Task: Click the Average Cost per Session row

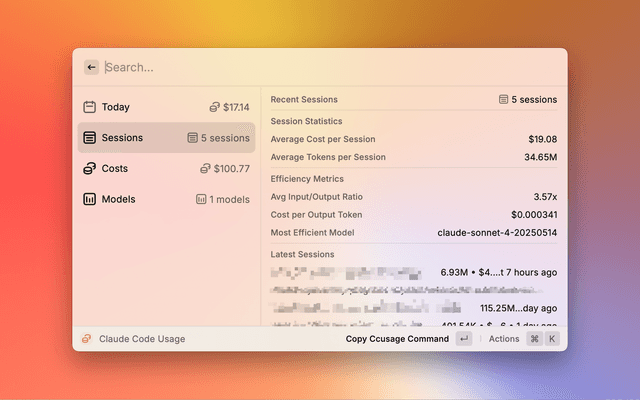Action: 414,139
